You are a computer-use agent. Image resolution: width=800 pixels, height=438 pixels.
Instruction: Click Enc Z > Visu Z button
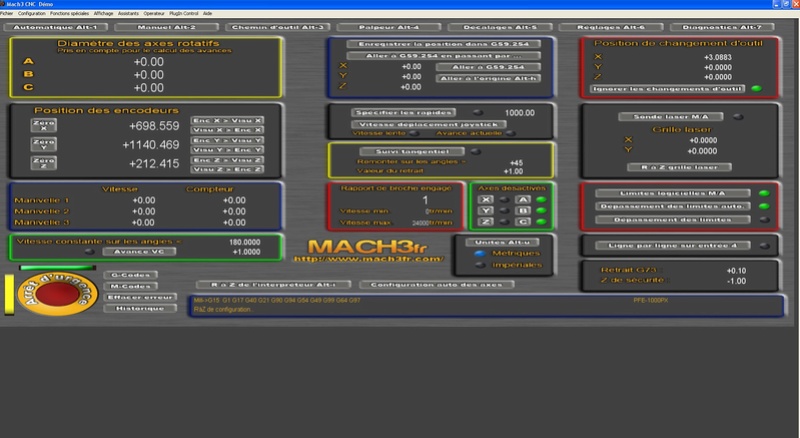[x=227, y=160]
